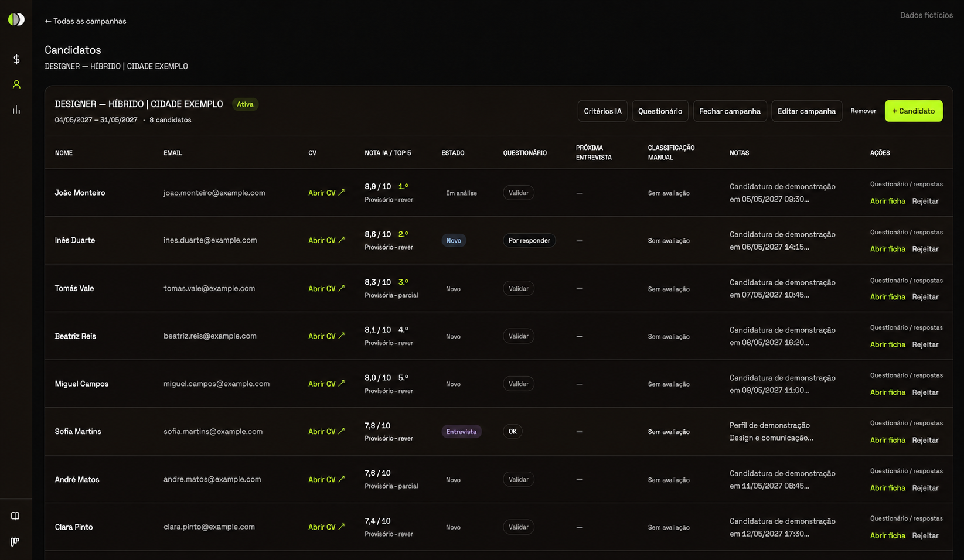Reject candidate André Matos
The width and height of the screenshot is (964, 560).
pos(925,488)
